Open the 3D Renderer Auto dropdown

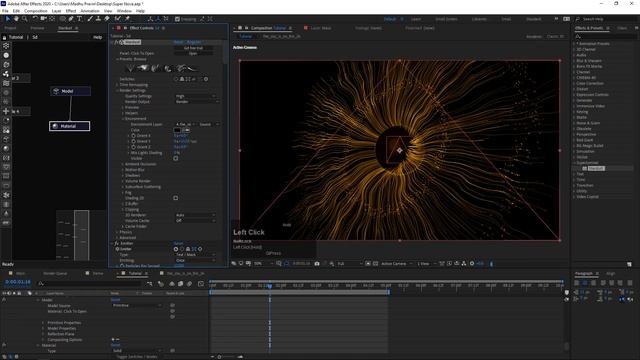[195, 215]
